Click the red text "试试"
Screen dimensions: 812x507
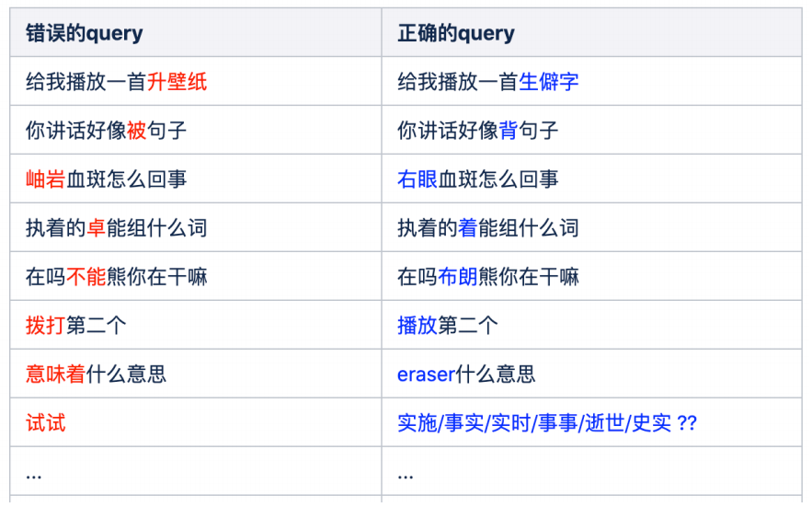[x=46, y=422]
